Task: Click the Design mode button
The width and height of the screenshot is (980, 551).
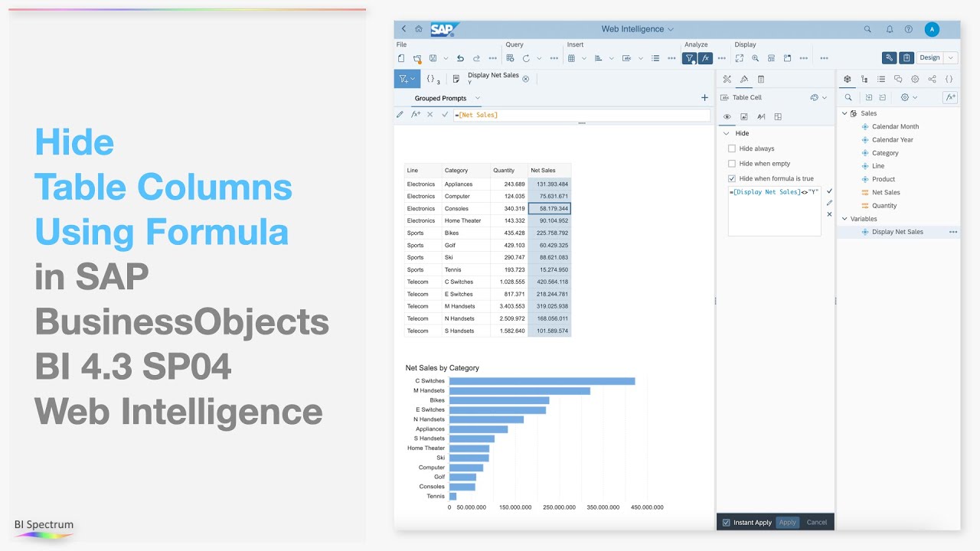Action: 929,57
